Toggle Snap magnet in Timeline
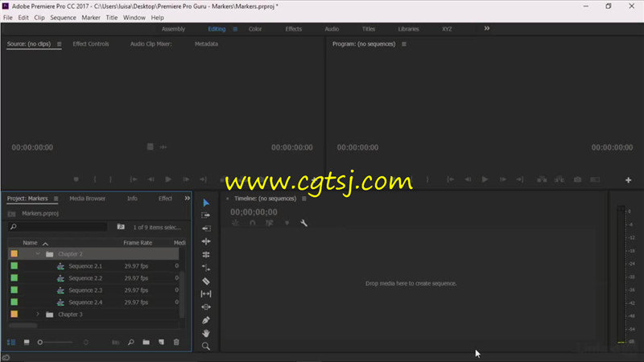This screenshot has width=644, height=362. 253,223
